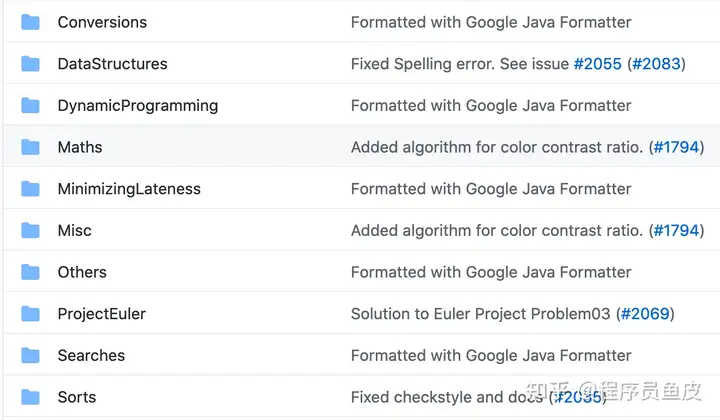View Solution to Euler Project Problem03 commit
Screen dimensions: 720x420
pos(480,314)
